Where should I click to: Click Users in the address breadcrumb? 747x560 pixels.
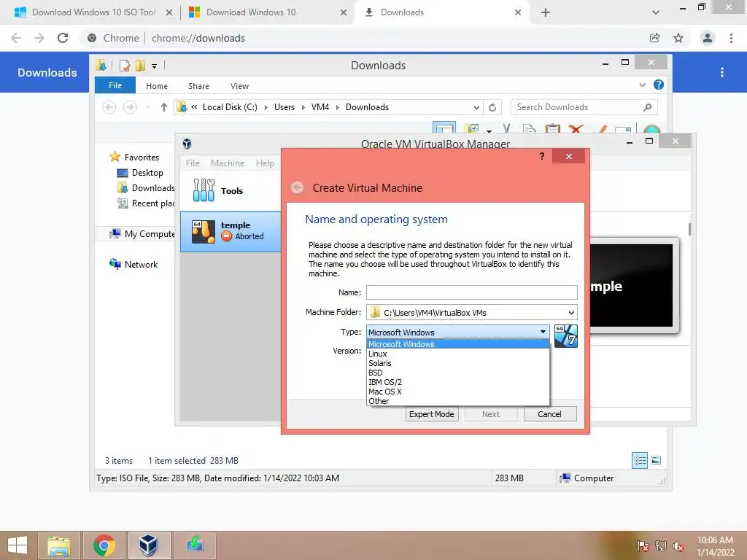[x=285, y=107]
